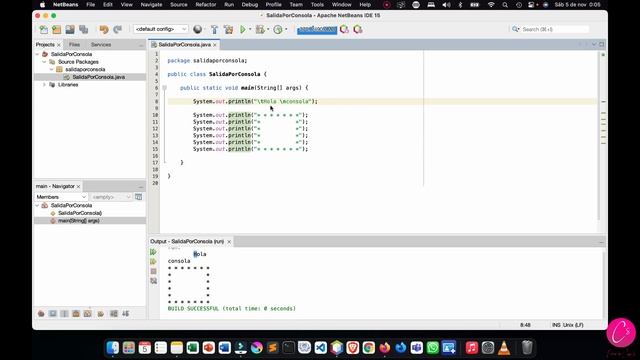
Task: Open the Debug menu
Action: (x=249, y=5)
